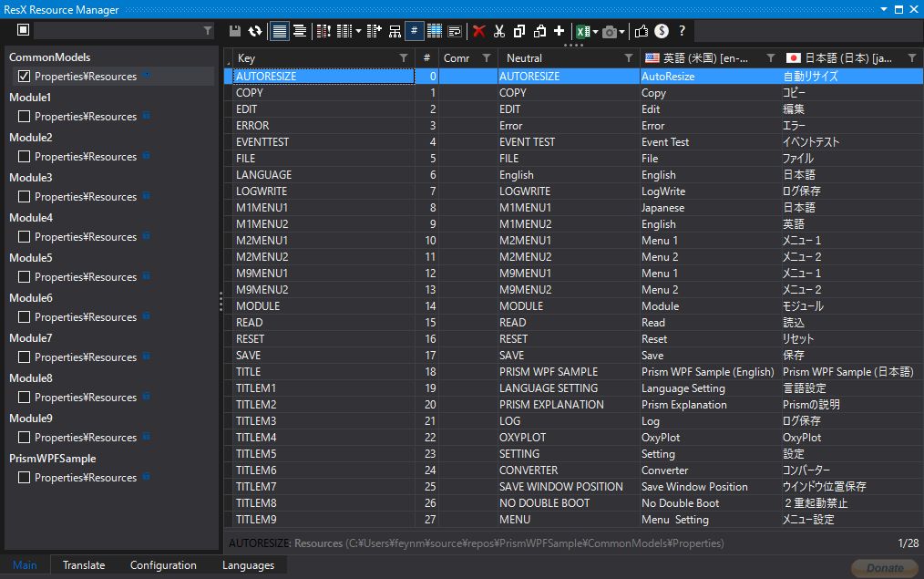Click the thumbs-up Like icon
Image resolution: width=924 pixels, height=579 pixels.
(x=642, y=31)
